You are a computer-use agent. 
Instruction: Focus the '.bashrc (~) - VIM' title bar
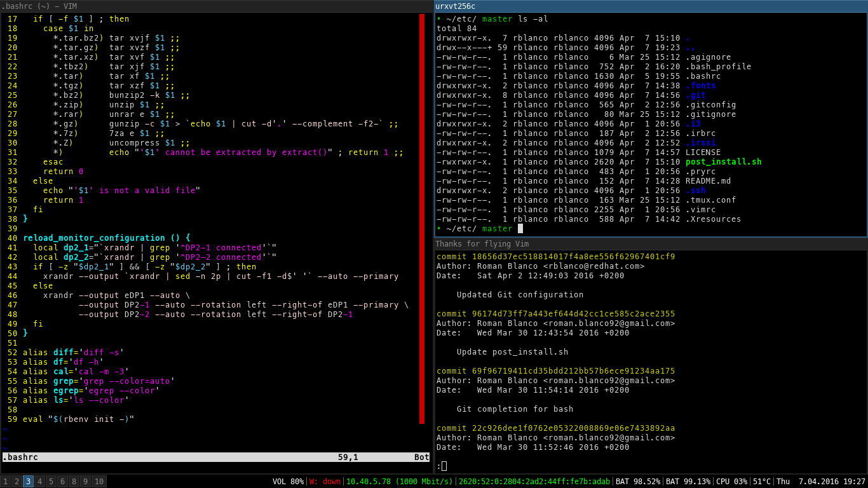[217, 6]
